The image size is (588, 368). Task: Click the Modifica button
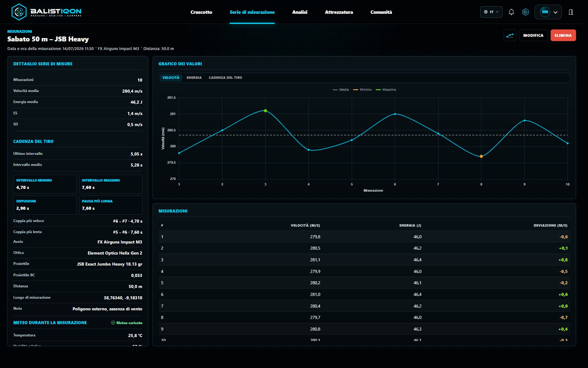tap(533, 36)
